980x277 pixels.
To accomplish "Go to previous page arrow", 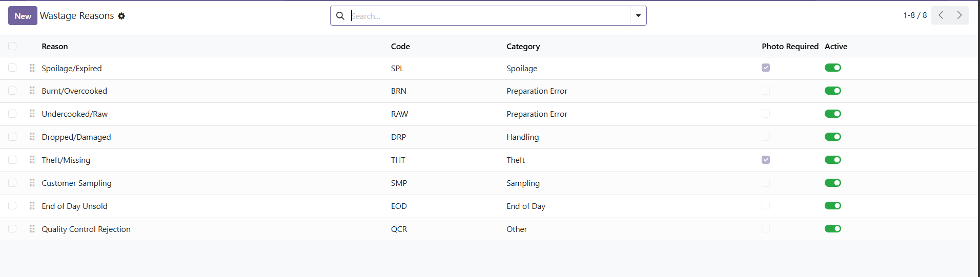I will (941, 15).
